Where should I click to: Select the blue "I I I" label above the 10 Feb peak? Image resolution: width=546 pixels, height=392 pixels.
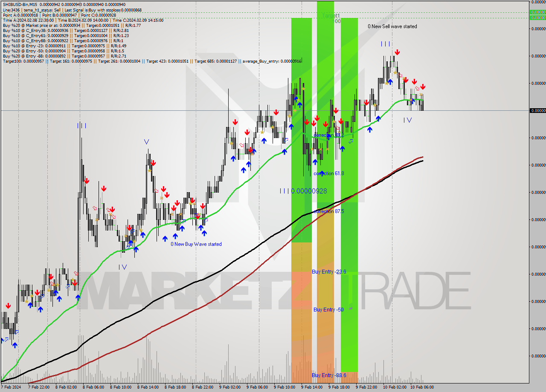(x=386, y=44)
